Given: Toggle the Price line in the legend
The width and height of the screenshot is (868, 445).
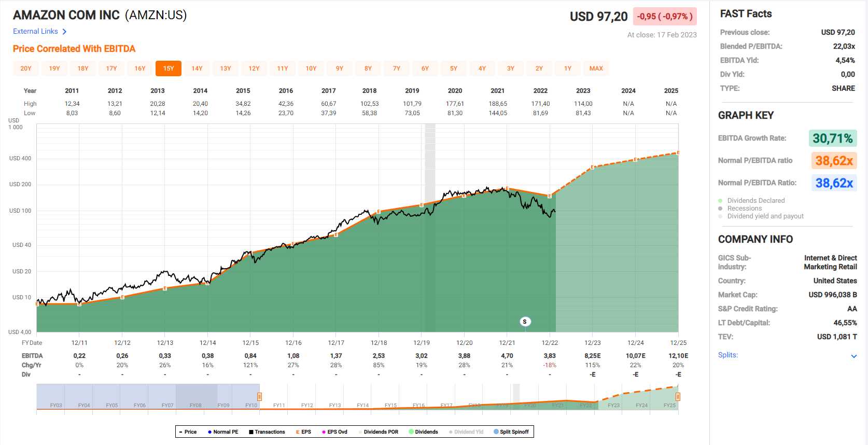Looking at the screenshot, I should tap(187, 432).
